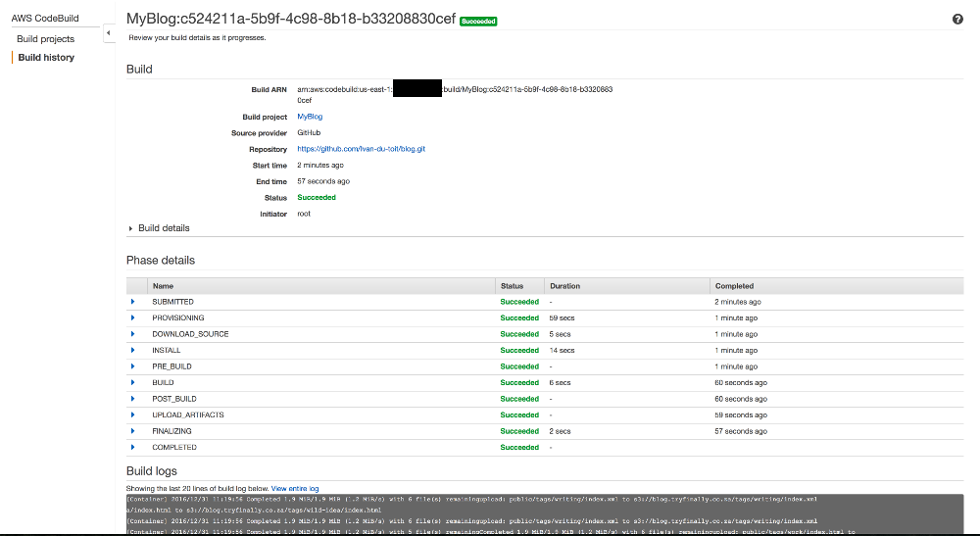The width and height of the screenshot is (980, 536).
Task: Open the GitHub repository URL link
Action: coord(362,149)
